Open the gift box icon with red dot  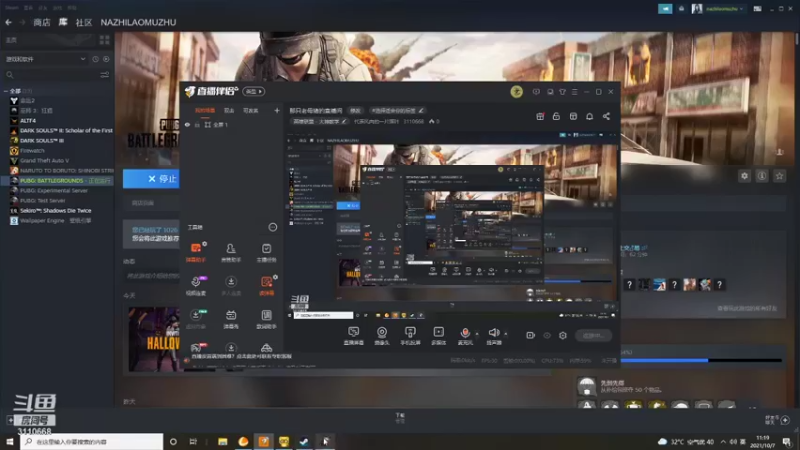pyautogui.click(x=540, y=116)
